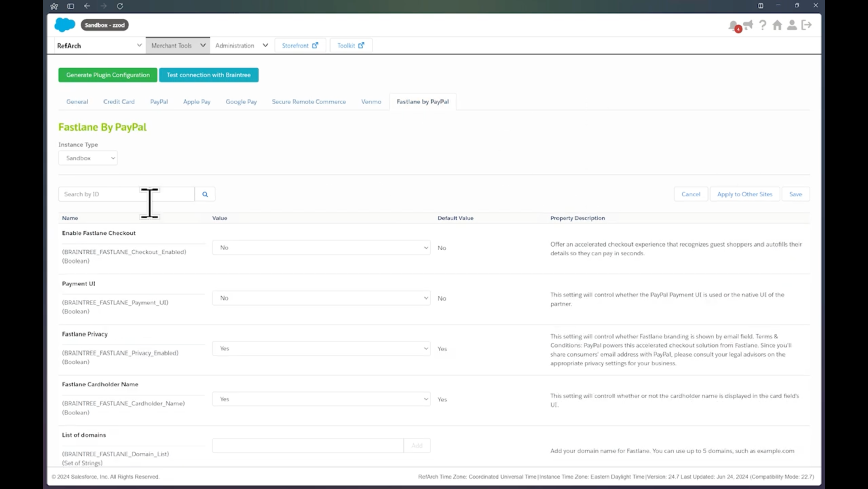Image resolution: width=868 pixels, height=489 pixels.
Task: Switch to the Credit Card tab
Action: pos(119,102)
